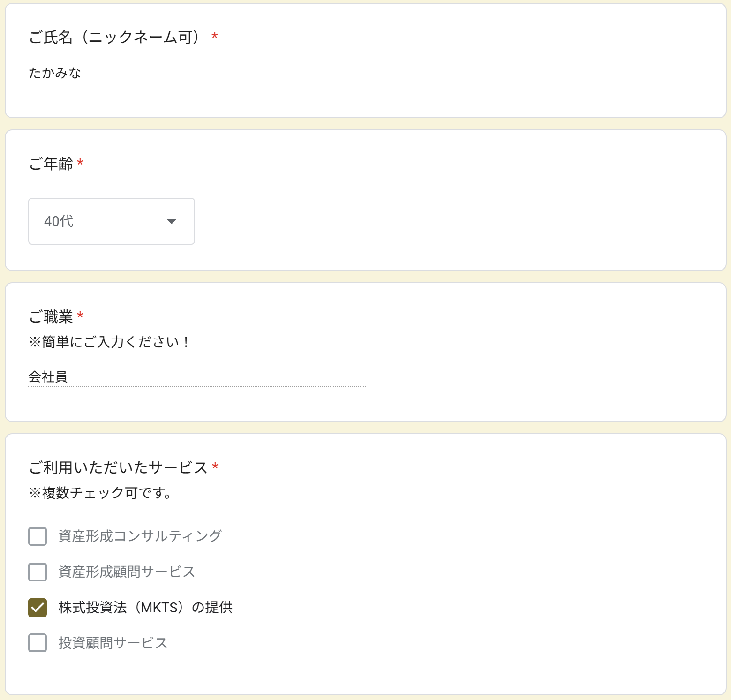This screenshot has height=700, width=731.
Task: Click the 株式投資法（MKTS）の提供 label text
Action: [145, 608]
